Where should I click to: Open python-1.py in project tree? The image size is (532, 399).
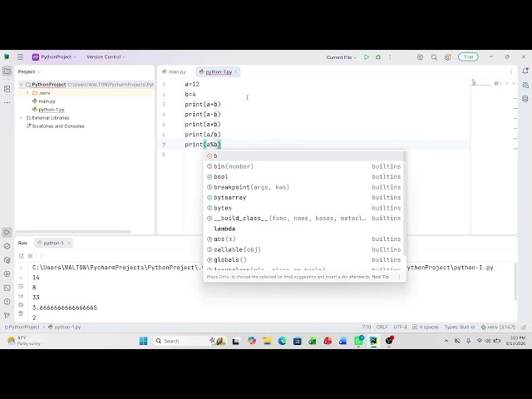[x=48, y=110]
